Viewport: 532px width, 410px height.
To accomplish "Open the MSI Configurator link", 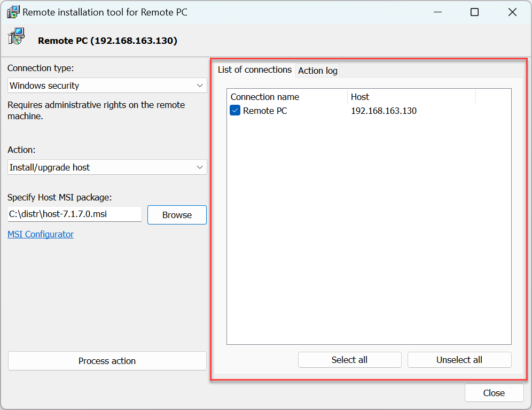I will pos(41,234).
